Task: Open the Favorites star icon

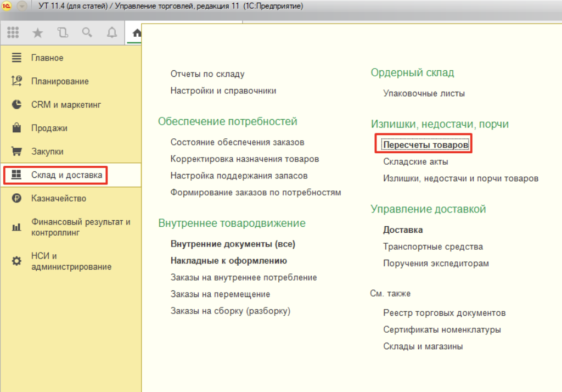Action: (37, 32)
